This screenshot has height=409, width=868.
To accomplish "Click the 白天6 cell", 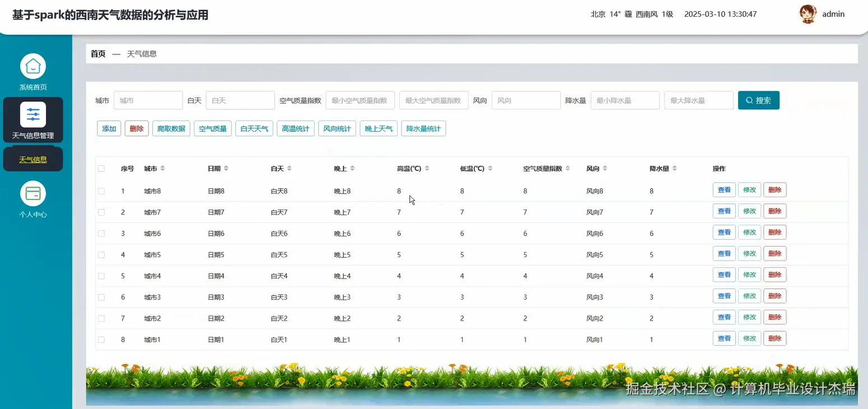I will pos(279,234).
